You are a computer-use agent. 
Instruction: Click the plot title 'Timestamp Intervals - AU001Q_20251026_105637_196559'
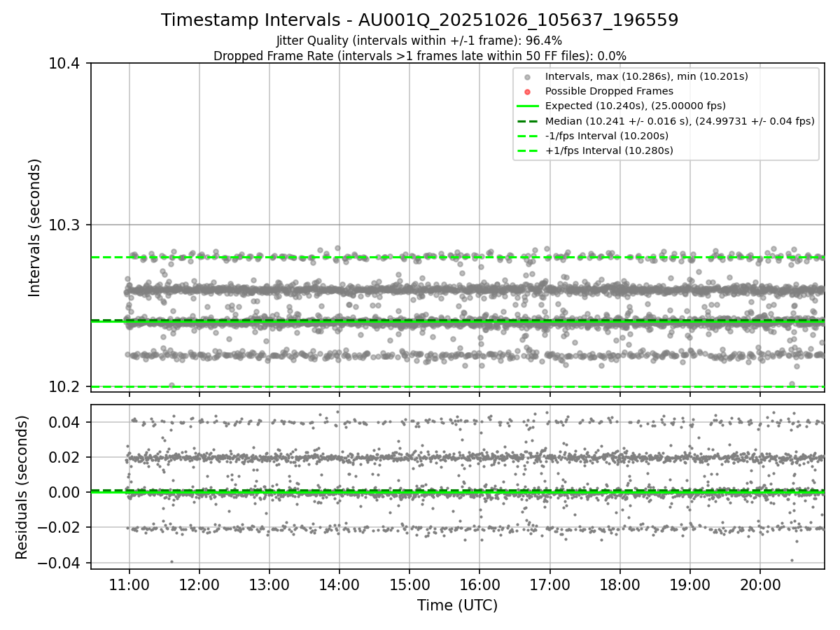coord(419,20)
